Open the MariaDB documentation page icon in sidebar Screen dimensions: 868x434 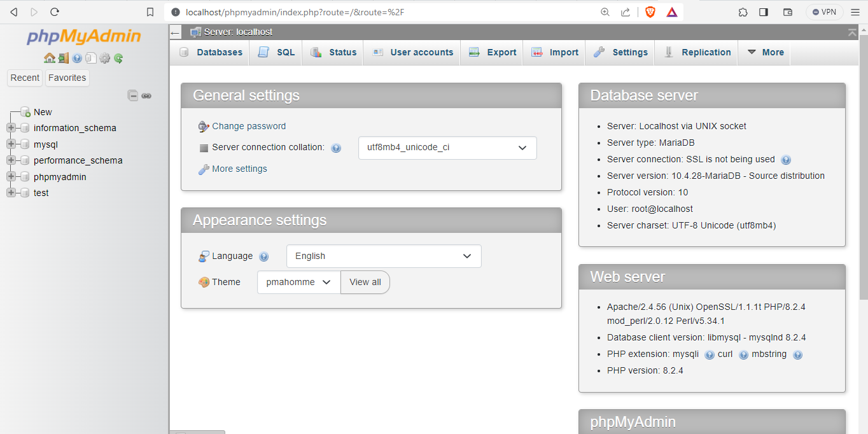91,58
